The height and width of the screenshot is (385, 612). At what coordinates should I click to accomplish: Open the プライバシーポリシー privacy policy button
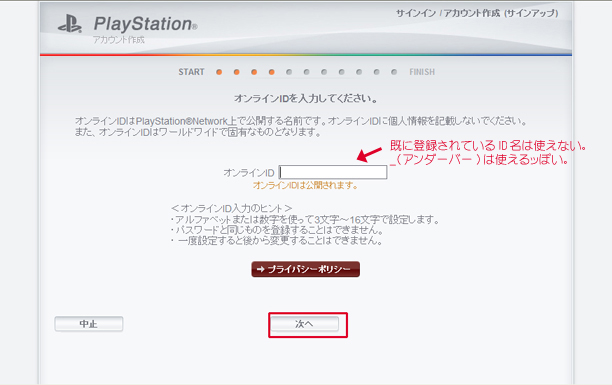point(306,269)
